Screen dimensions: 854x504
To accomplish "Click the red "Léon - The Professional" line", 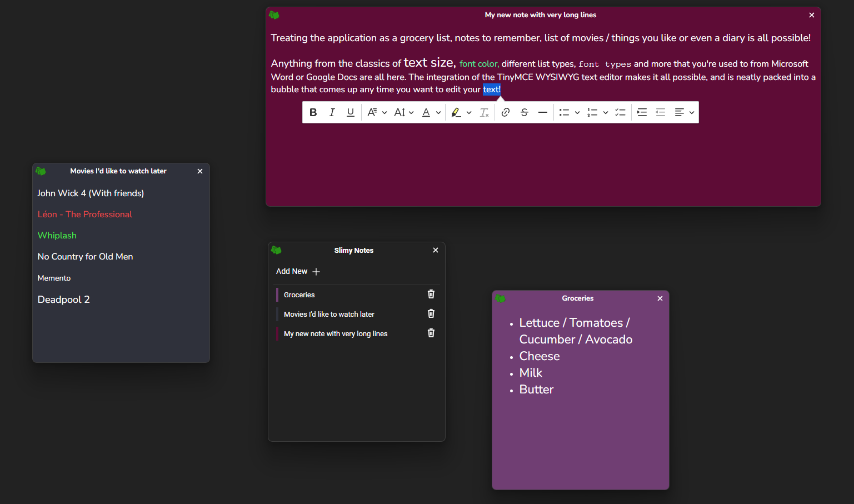I will click(85, 214).
